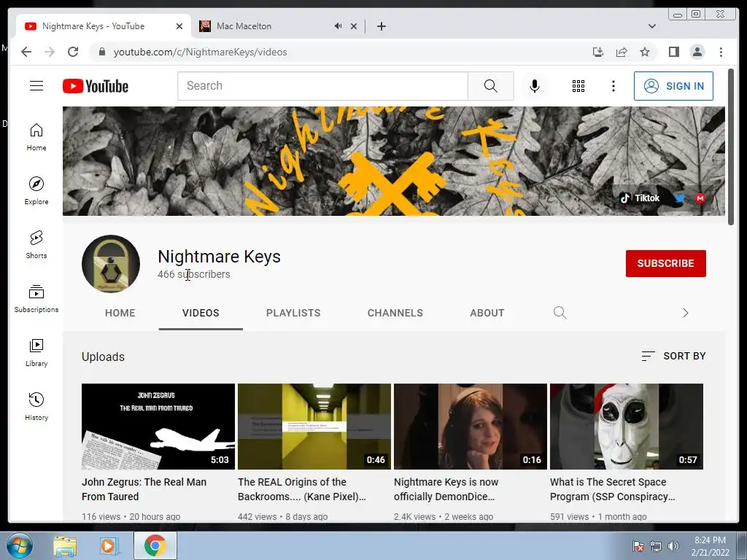
Task: Open YouTube settings three-dot menu
Action: pyautogui.click(x=613, y=86)
